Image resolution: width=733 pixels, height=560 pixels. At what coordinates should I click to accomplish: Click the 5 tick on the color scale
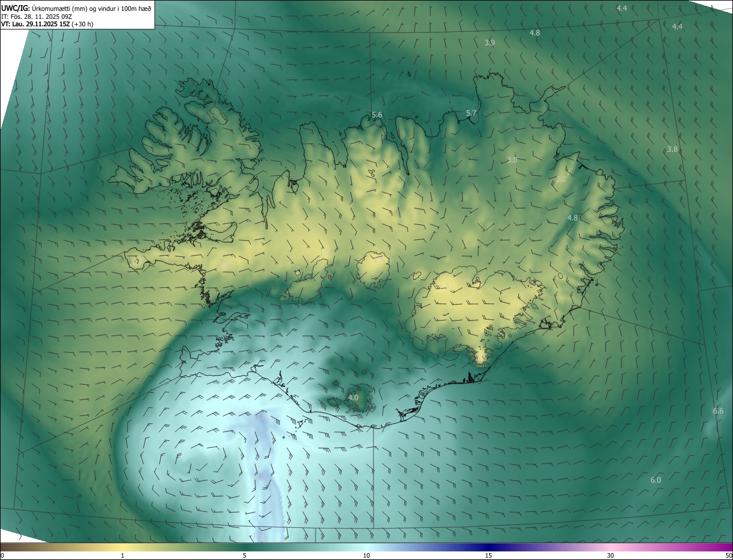click(245, 556)
